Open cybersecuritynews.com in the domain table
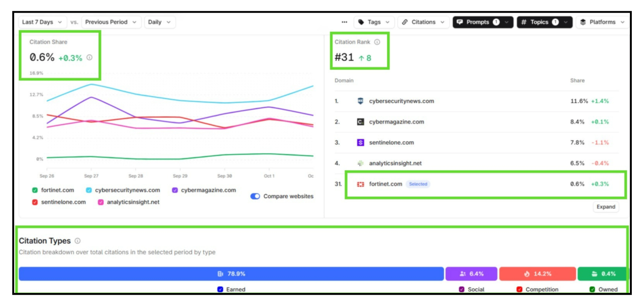Viewport: 644px width, 302px height. [x=402, y=101]
